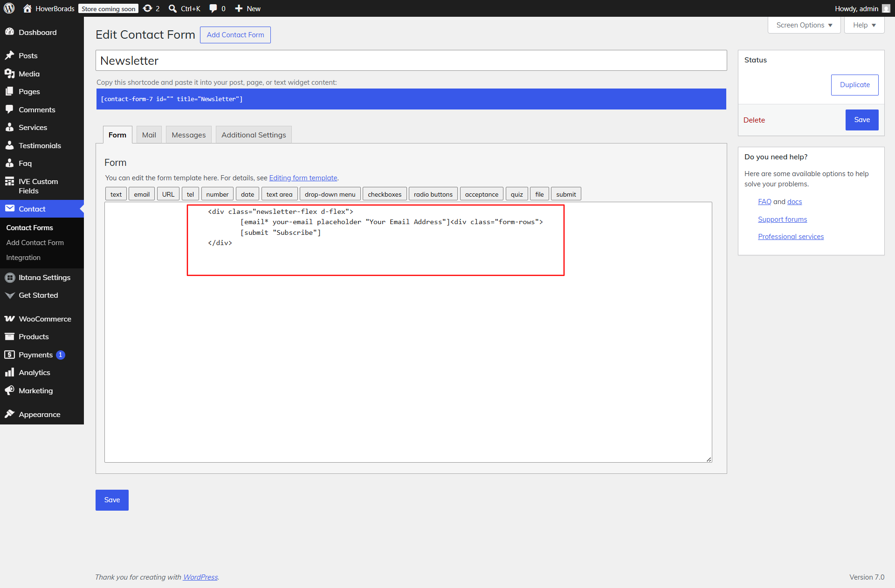Image resolution: width=895 pixels, height=588 pixels.
Task: Open Contact Forms submenu item
Action: coord(30,227)
